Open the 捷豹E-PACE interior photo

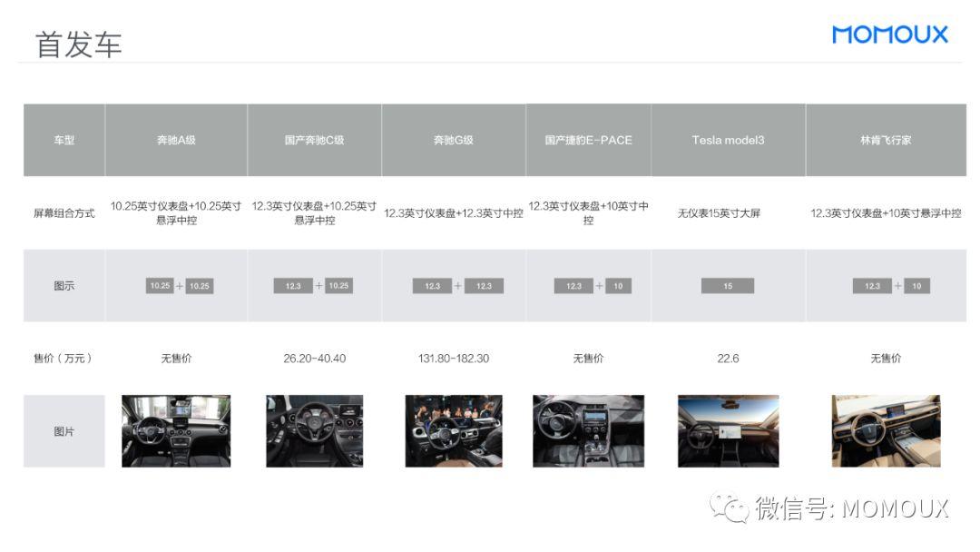click(588, 430)
